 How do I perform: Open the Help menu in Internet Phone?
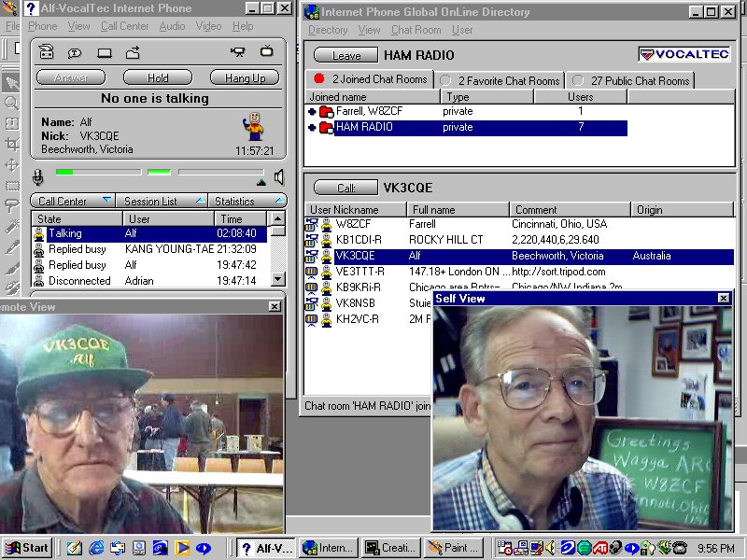click(243, 26)
